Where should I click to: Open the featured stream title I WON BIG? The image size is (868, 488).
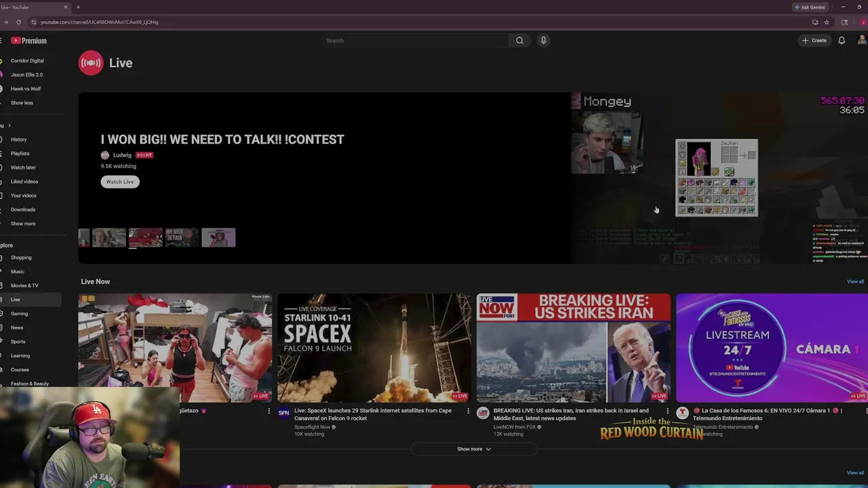click(x=222, y=140)
